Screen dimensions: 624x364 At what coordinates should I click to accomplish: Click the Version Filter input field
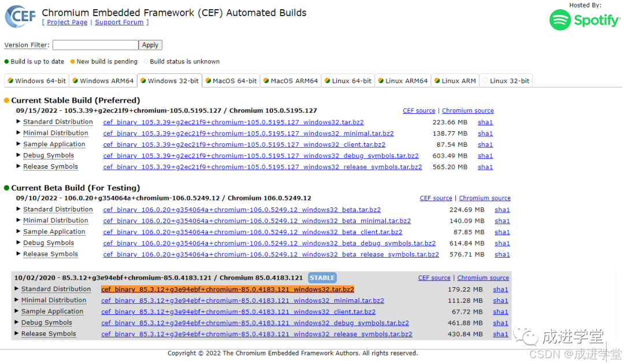(x=95, y=44)
